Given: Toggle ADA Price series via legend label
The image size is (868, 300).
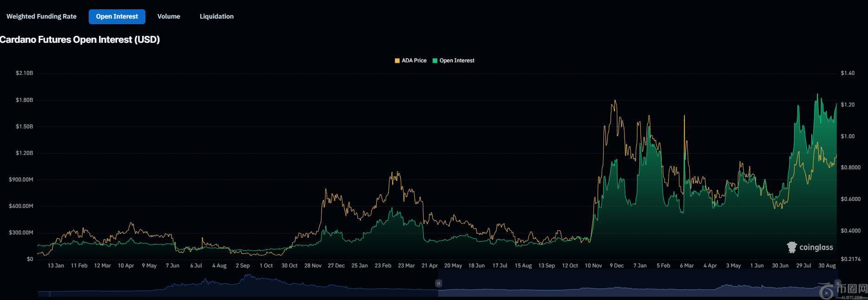Looking at the screenshot, I should click(414, 60).
